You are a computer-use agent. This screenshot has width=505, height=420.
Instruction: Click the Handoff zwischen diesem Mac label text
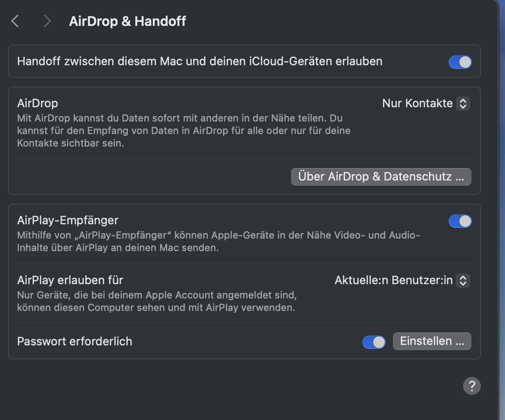click(x=199, y=61)
